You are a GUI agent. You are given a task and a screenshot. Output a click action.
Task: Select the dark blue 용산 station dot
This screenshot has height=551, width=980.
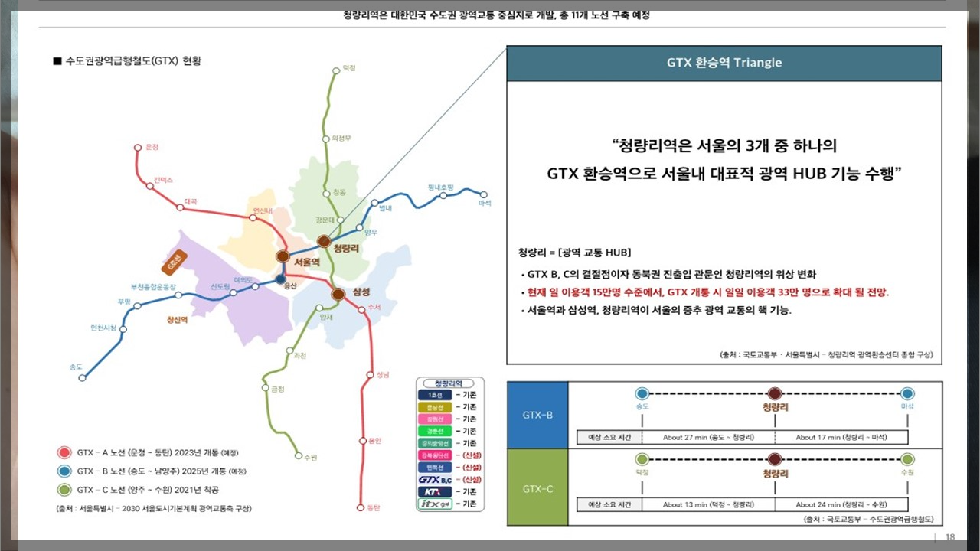280,279
